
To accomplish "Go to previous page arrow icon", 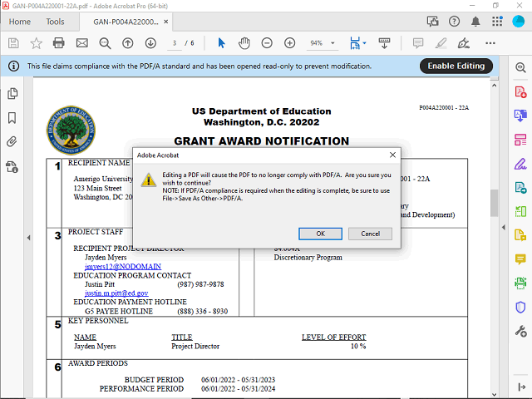I will coord(127,43).
